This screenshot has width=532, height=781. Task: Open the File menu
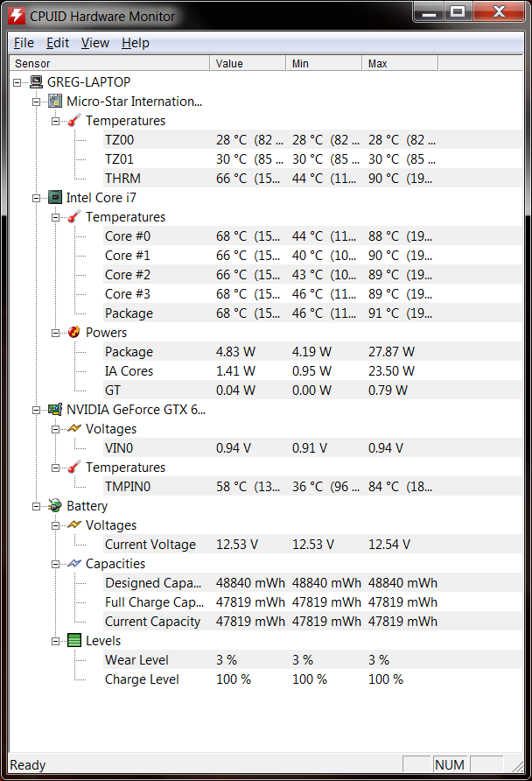pos(24,43)
